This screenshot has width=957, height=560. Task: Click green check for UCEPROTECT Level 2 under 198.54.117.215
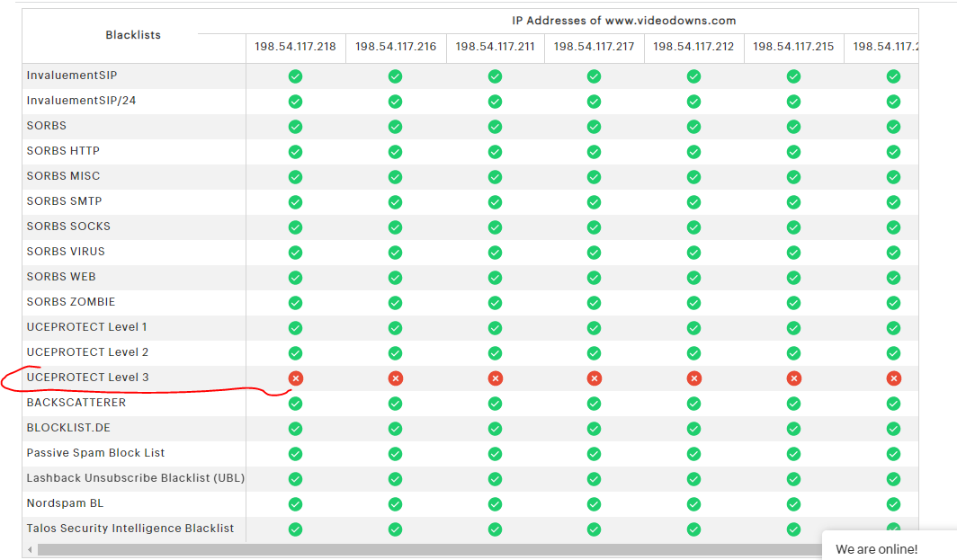(793, 353)
